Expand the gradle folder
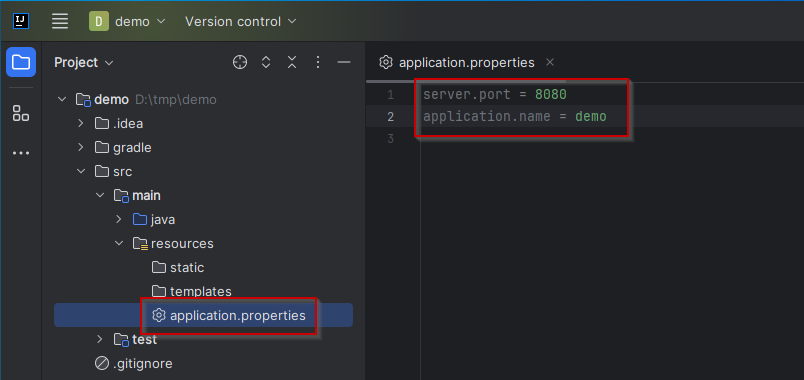The height and width of the screenshot is (380, 804). coord(81,147)
